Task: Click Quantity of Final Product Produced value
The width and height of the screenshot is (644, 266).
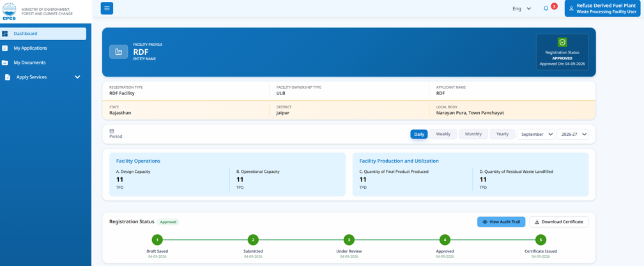Action: click(363, 179)
